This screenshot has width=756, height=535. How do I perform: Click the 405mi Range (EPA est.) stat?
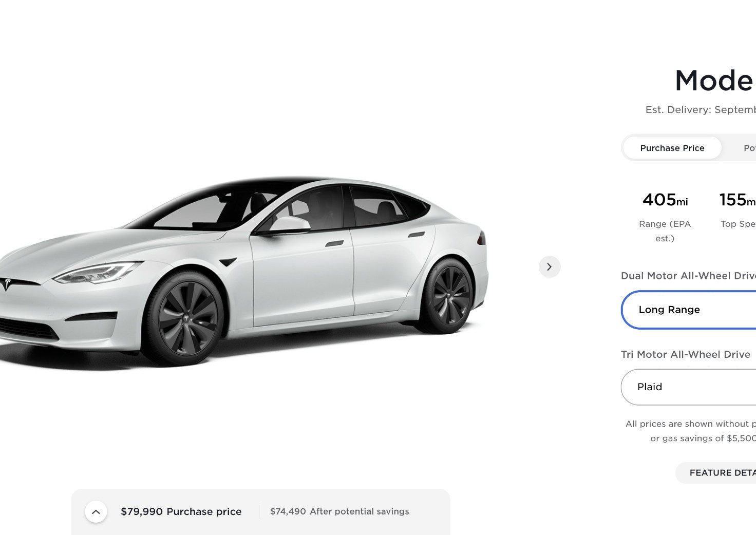pyautogui.click(x=665, y=216)
